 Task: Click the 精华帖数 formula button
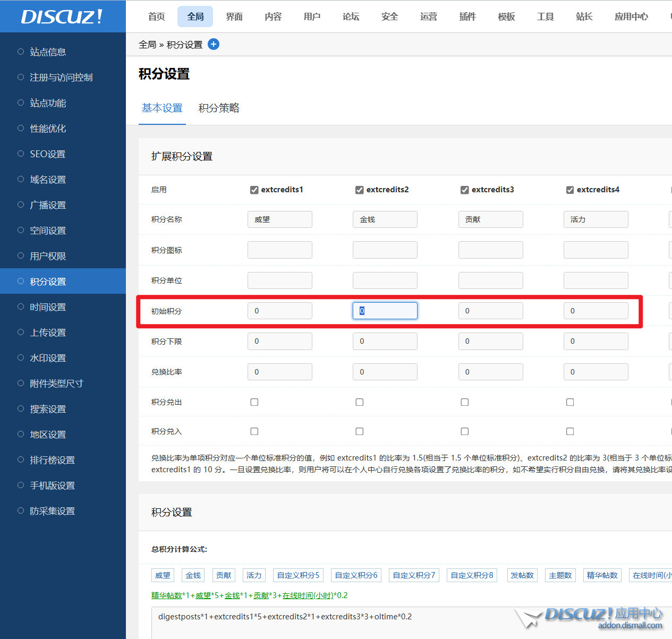(x=602, y=575)
